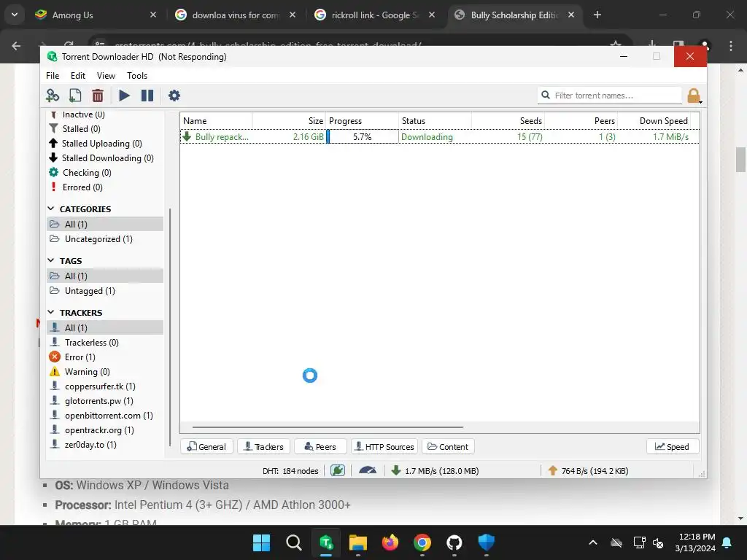Open File Explorer from the taskbar
This screenshot has width=747, height=560.
point(357,542)
